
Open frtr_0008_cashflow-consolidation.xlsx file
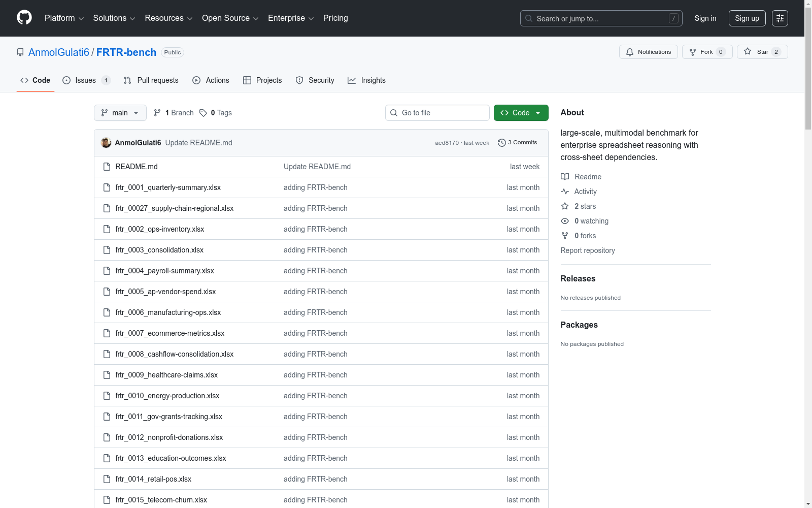175,354
